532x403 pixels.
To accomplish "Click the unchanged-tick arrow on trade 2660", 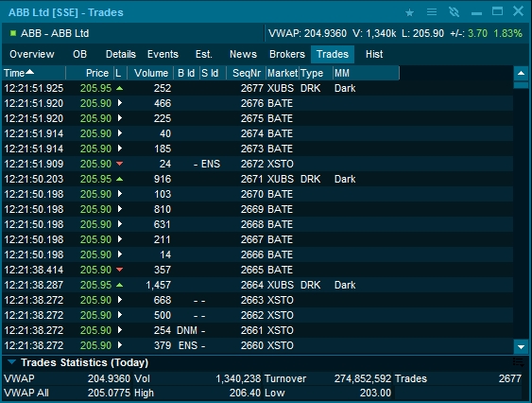I will pos(119,345).
